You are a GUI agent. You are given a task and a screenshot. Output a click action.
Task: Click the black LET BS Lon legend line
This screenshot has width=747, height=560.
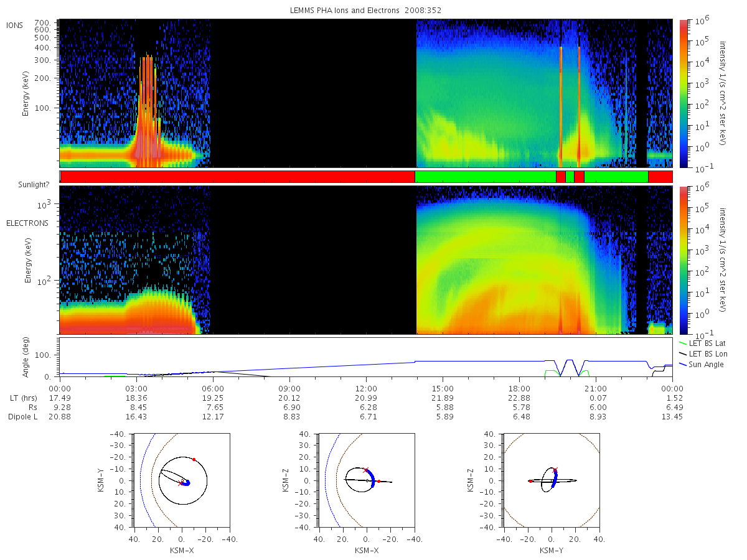682,353
